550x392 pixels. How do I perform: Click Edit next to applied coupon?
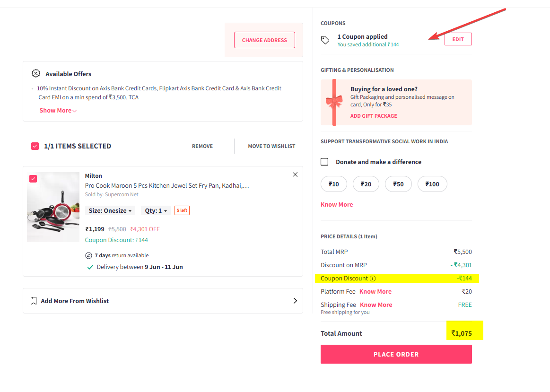coord(458,39)
